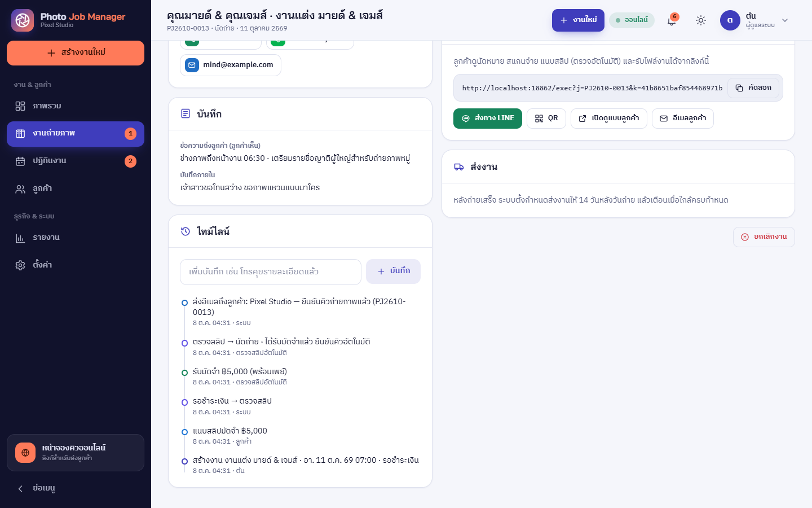The width and height of the screenshot is (812, 508).
Task: Click the Photo Job Manager logo icon
Action: (23, 20)
